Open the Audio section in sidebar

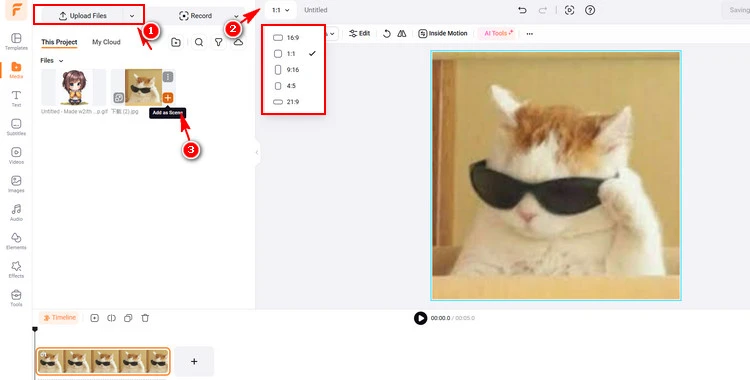[x=16, y=212]
